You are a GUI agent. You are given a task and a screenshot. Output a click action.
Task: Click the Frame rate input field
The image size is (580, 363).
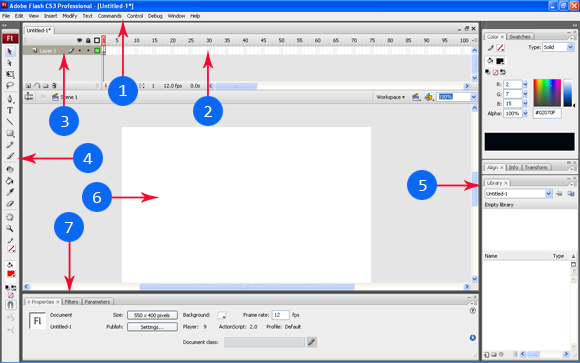coord(280,315)
